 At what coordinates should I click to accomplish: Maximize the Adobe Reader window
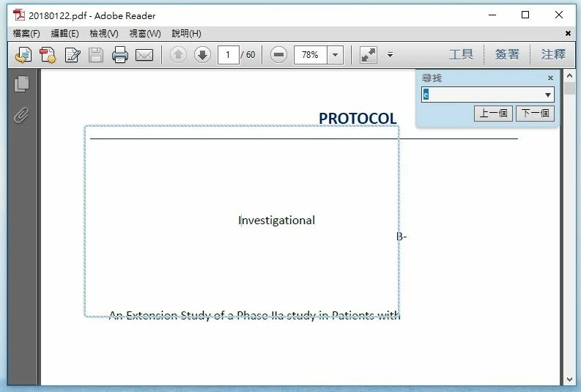(x=525, y=15)
